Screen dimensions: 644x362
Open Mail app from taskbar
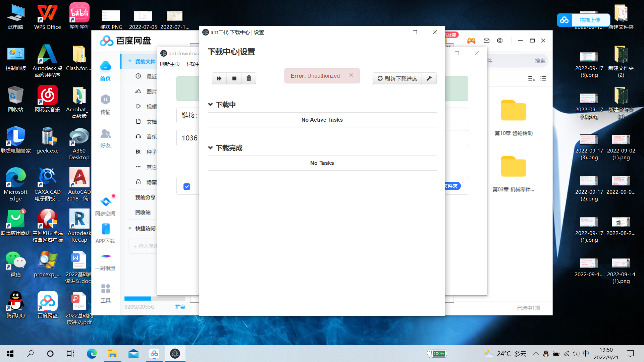pos(133,354)
